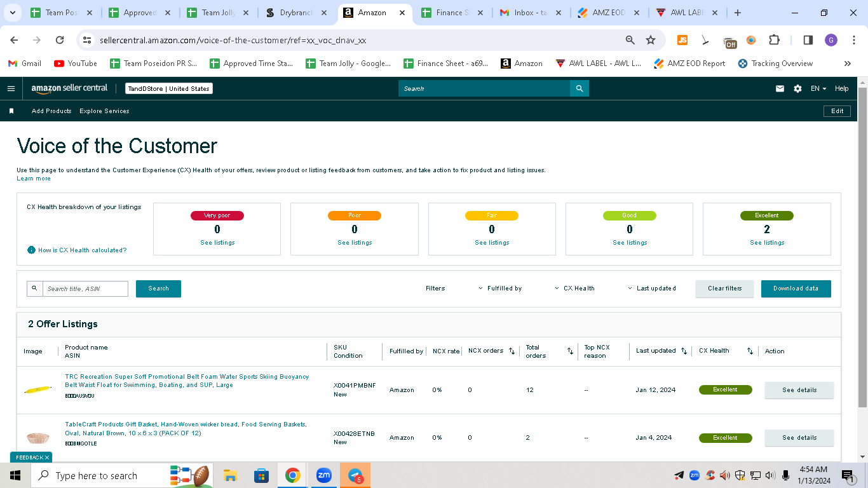Click the Clear filters button

click(x=724, y=288)
